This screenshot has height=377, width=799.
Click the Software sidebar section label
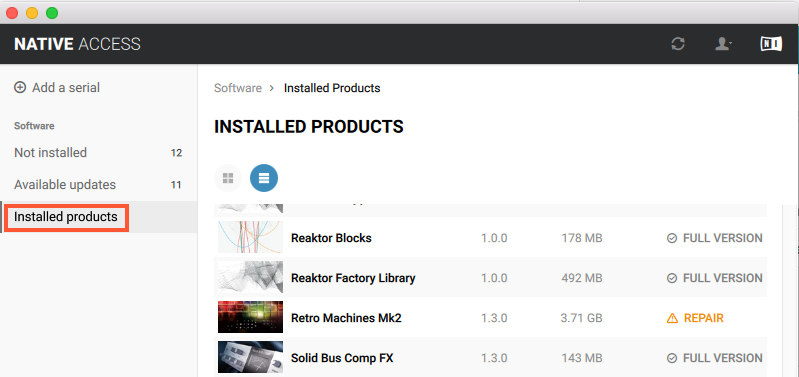pyautogui.click(x=34, y=126)
